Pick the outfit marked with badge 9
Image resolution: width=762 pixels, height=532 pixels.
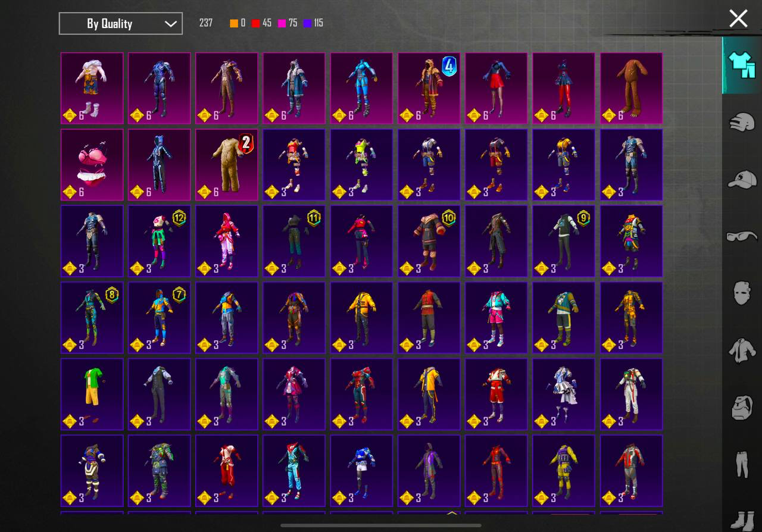click(564, 241)
